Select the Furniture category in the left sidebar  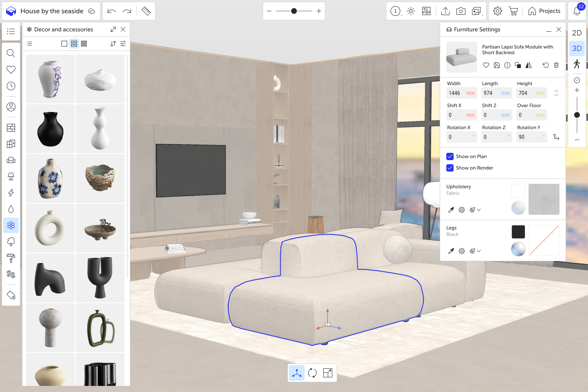(x=11, y=160)
